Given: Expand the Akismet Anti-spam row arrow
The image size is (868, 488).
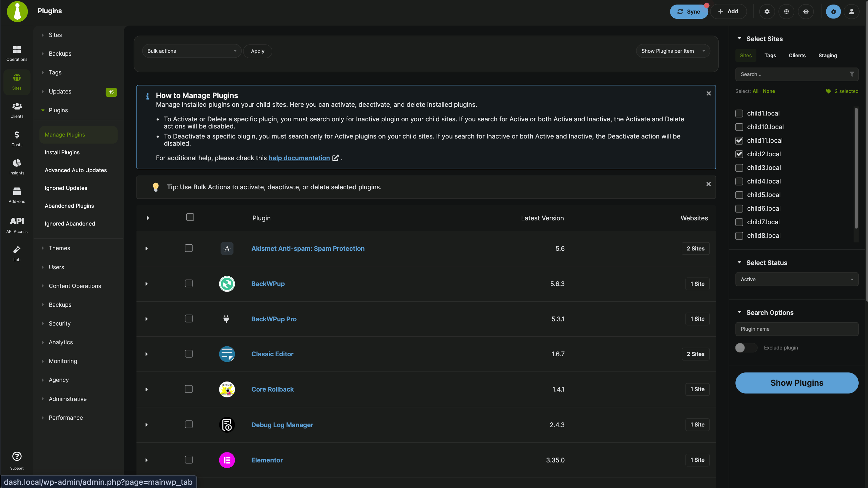Looking at the screenshot, I should [x=146, y=249].
